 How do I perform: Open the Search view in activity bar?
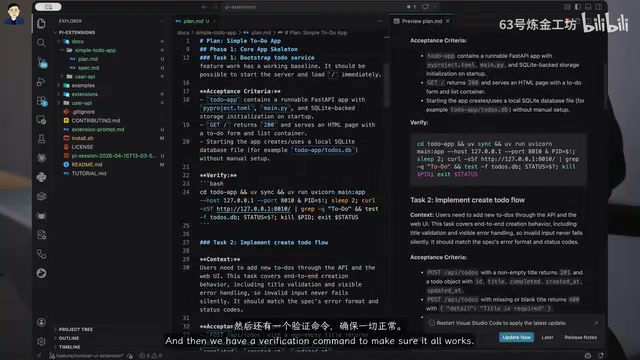[41, 42]
